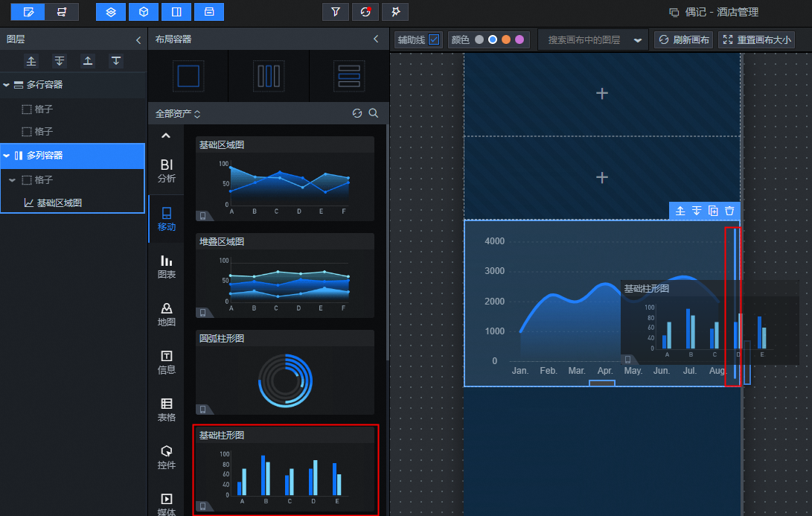812x516 pixels.
Task: Toggle the toolbox panel button
Action: [x=209, y=12]
